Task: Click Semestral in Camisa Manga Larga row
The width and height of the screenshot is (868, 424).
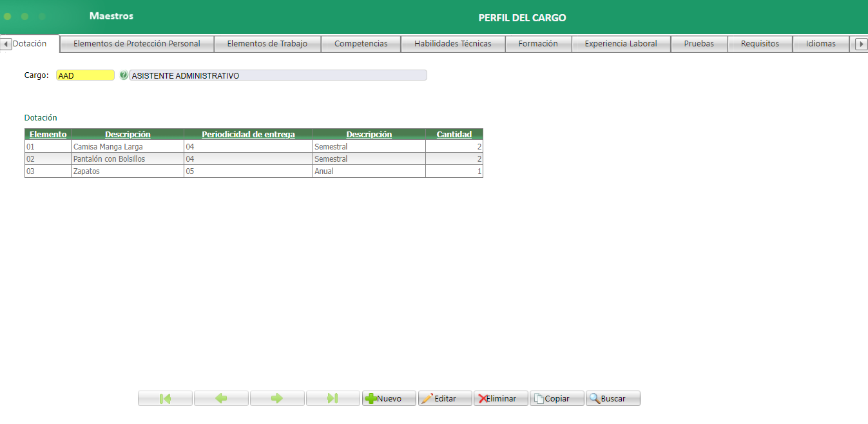Action: pos(369,147)
